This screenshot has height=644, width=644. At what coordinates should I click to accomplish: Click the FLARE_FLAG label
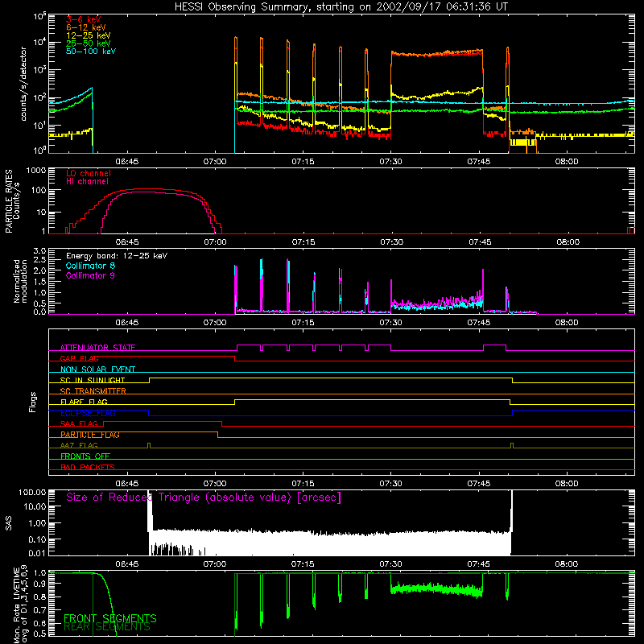(x=84, y=402)
